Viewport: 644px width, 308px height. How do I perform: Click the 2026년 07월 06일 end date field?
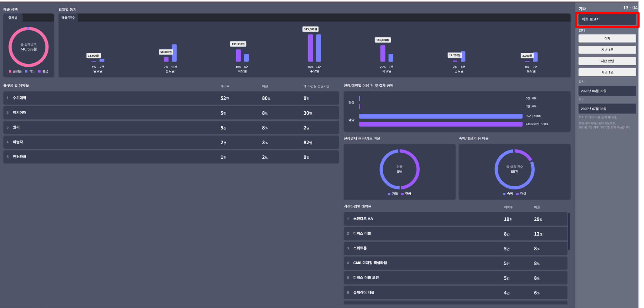click(607, 109)
